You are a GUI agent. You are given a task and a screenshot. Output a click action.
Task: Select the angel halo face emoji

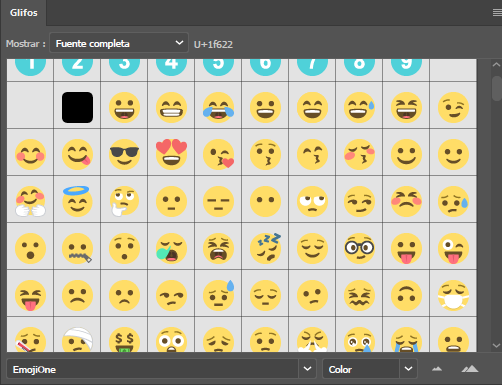[x=77, y=201]
